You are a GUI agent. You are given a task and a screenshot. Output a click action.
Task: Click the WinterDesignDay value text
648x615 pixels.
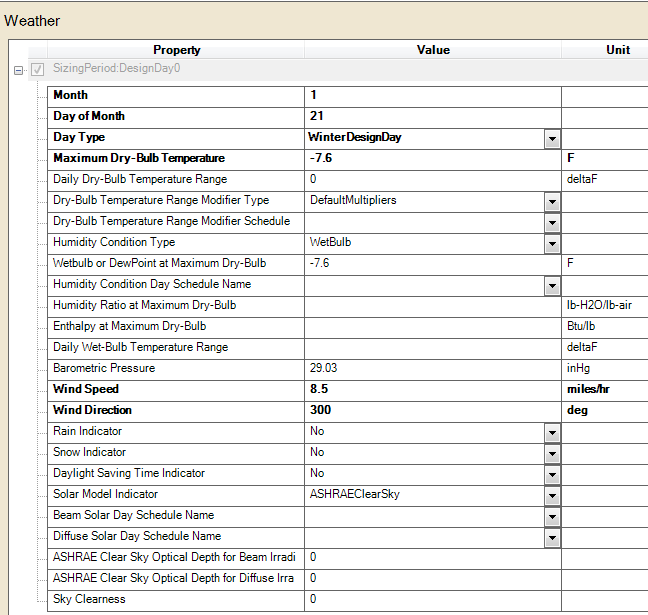pyautogui.click(x=355, y=137)
